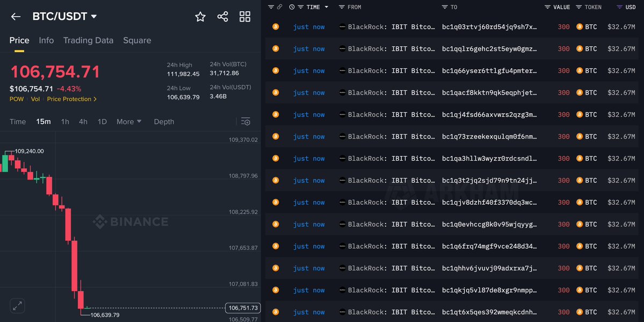Select the 15m chart interval
This screenshot has height=322, width=644.
pos(44,121)
